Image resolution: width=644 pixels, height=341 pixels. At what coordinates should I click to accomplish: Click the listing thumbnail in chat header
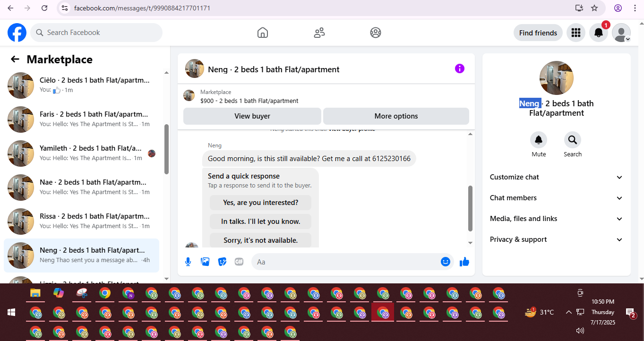tap(195, 68)
